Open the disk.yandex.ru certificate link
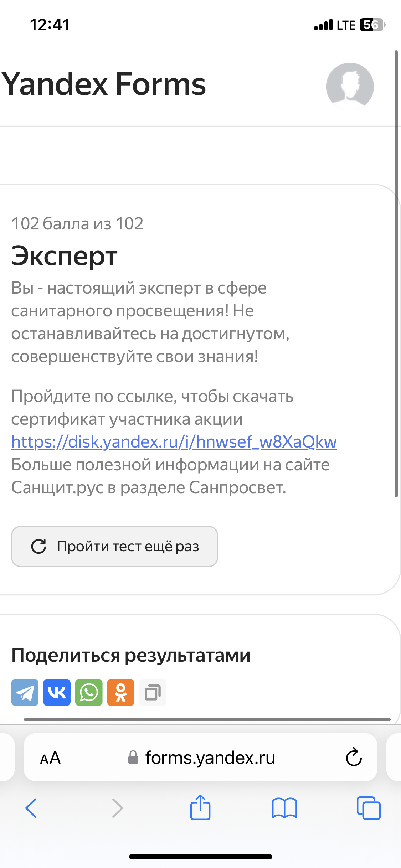 click(174, 442)
